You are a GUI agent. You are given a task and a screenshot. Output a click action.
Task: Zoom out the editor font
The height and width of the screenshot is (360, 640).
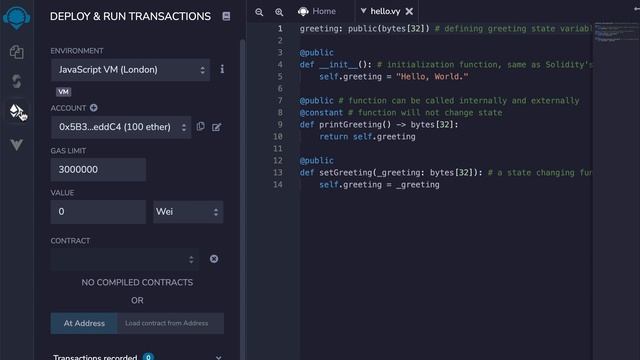coord(259,12)
